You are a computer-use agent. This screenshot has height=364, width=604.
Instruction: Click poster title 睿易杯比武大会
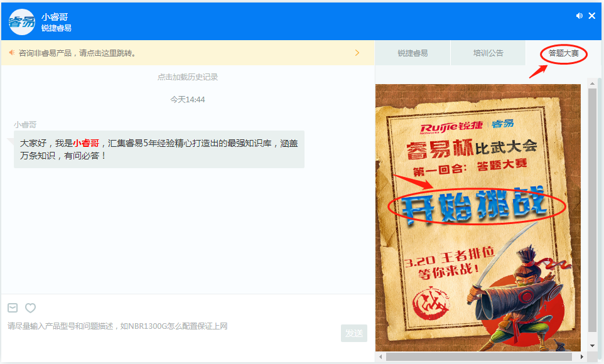click(472, 148)
